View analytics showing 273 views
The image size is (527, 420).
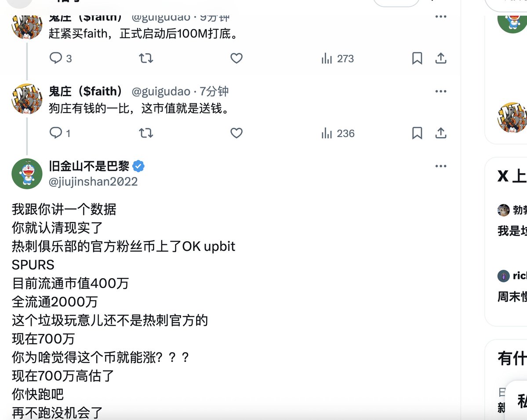click(338, 58)
